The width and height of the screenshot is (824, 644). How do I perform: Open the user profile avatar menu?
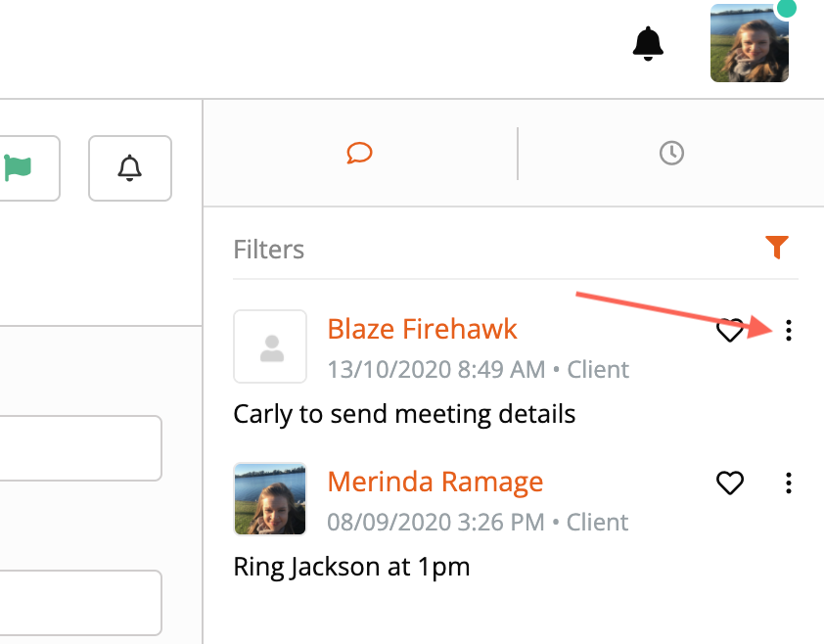coord(750,44)
